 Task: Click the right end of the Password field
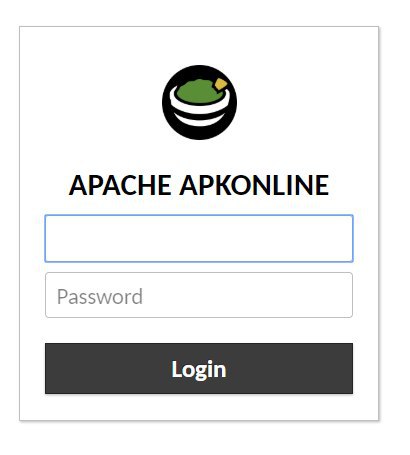click(x=340, y=295)
